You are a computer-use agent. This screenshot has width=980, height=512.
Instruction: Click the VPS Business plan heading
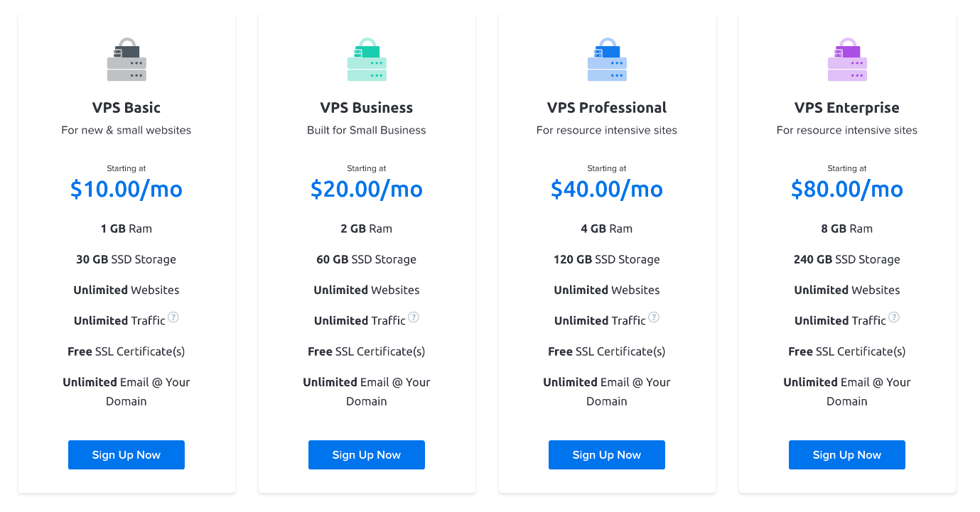pos(367,108)
